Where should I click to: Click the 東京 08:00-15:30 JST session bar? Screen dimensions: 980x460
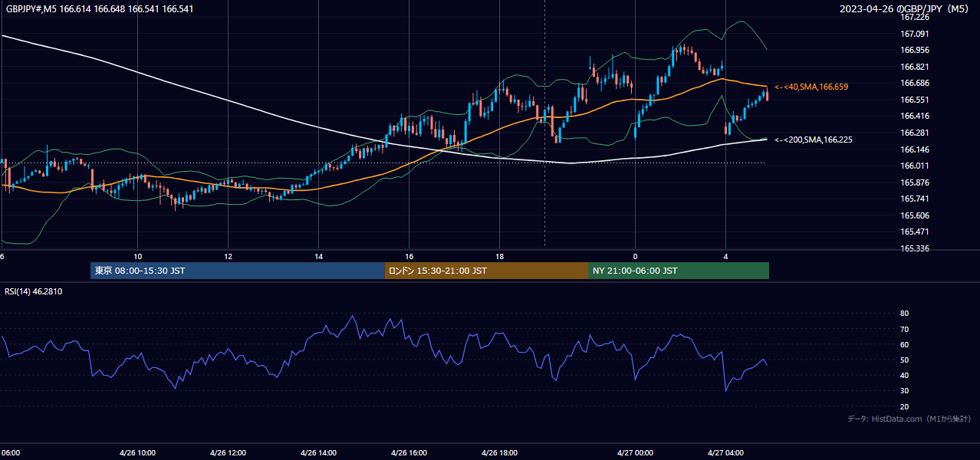[238, 271]
